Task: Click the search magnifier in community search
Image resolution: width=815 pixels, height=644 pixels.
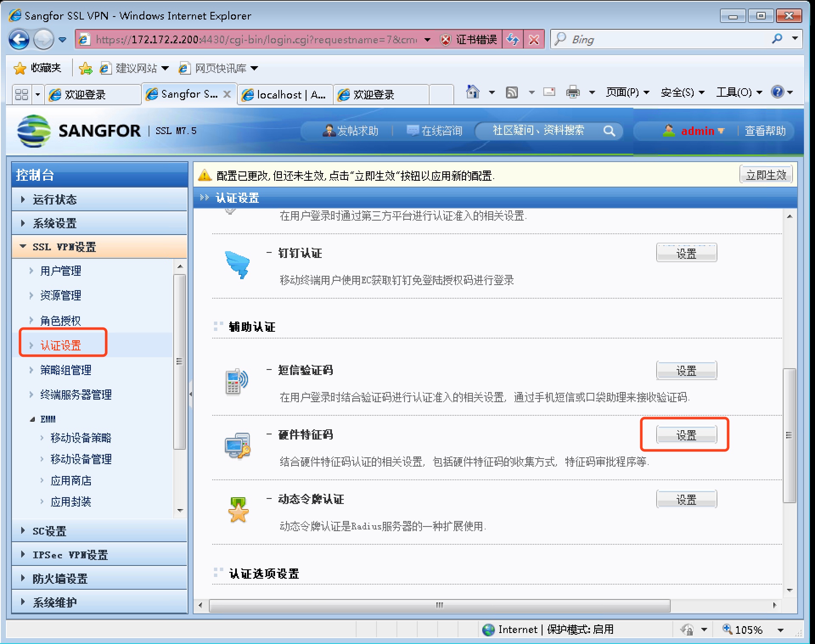Action: pyautogui.click(x=609, y=131)
